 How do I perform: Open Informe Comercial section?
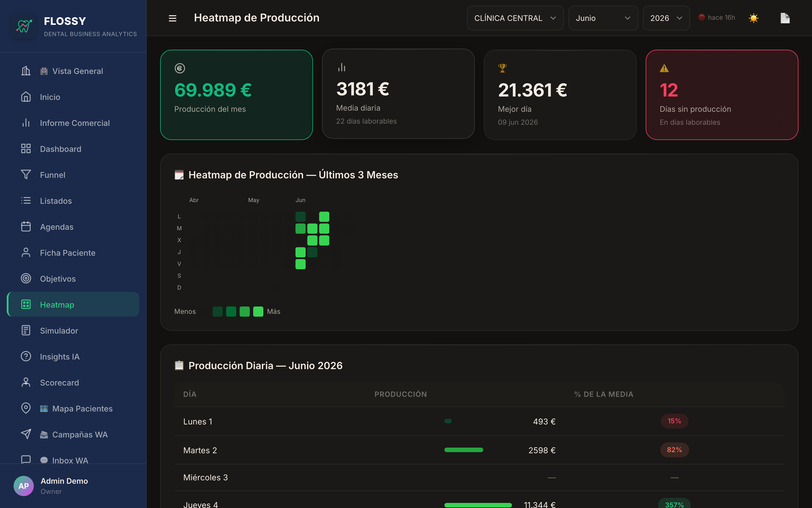point(73,123)
